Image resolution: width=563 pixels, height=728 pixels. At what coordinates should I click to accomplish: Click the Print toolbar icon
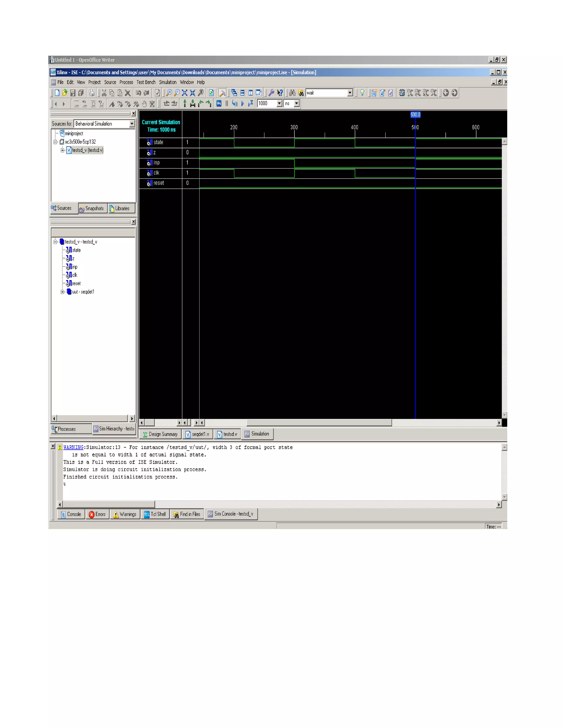(x=92, y=93)
